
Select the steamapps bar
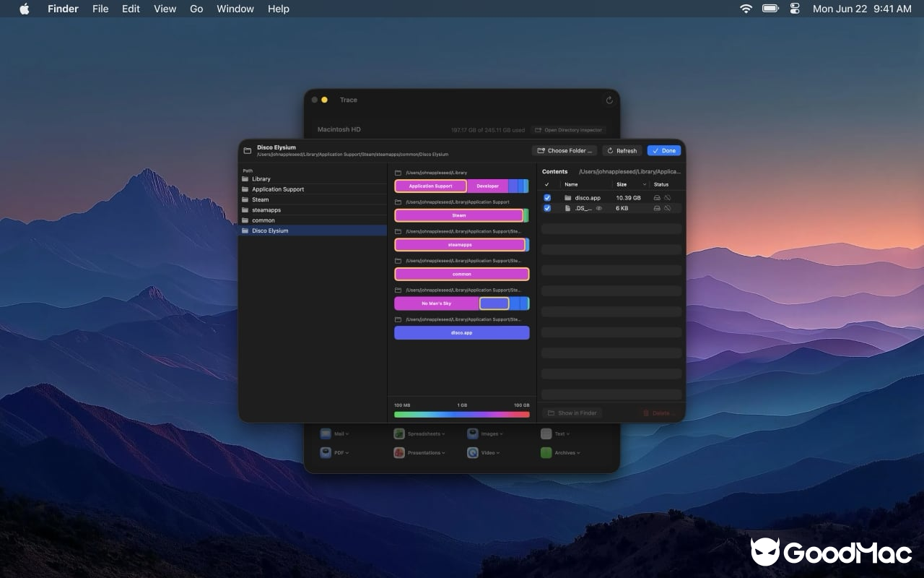460,245
